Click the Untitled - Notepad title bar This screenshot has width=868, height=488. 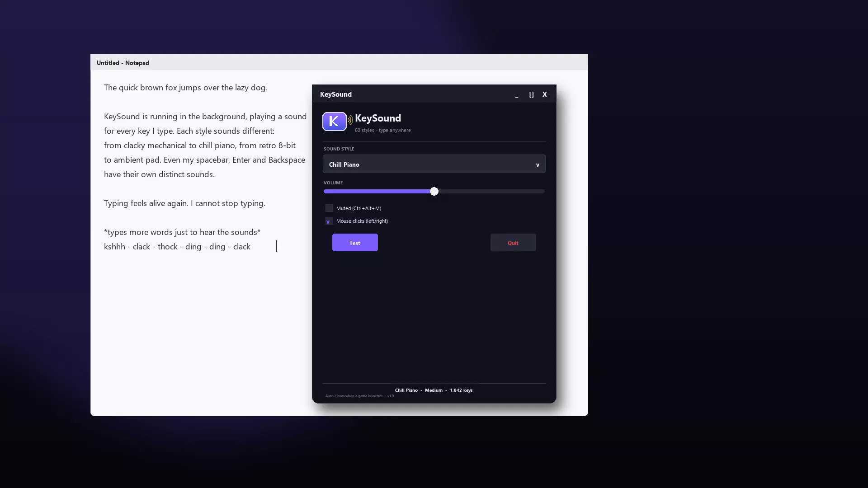coord(339,63)
